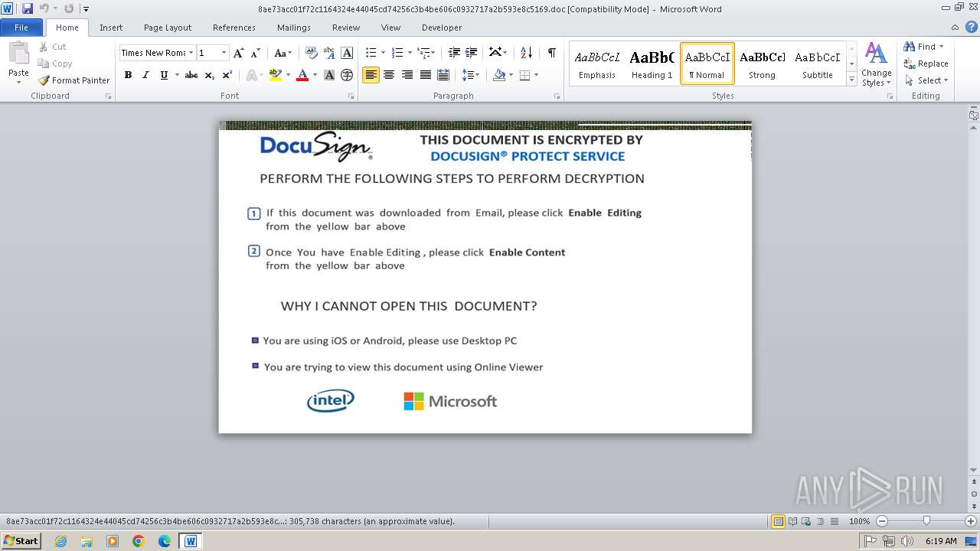Expand the Styles gallery

click(851, 79)
